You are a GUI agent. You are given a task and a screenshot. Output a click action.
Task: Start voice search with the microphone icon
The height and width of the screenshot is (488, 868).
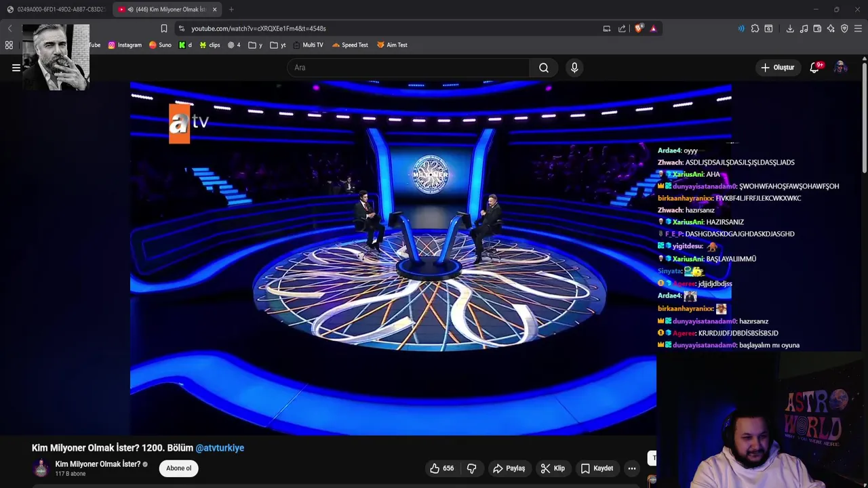coord(574,68)
